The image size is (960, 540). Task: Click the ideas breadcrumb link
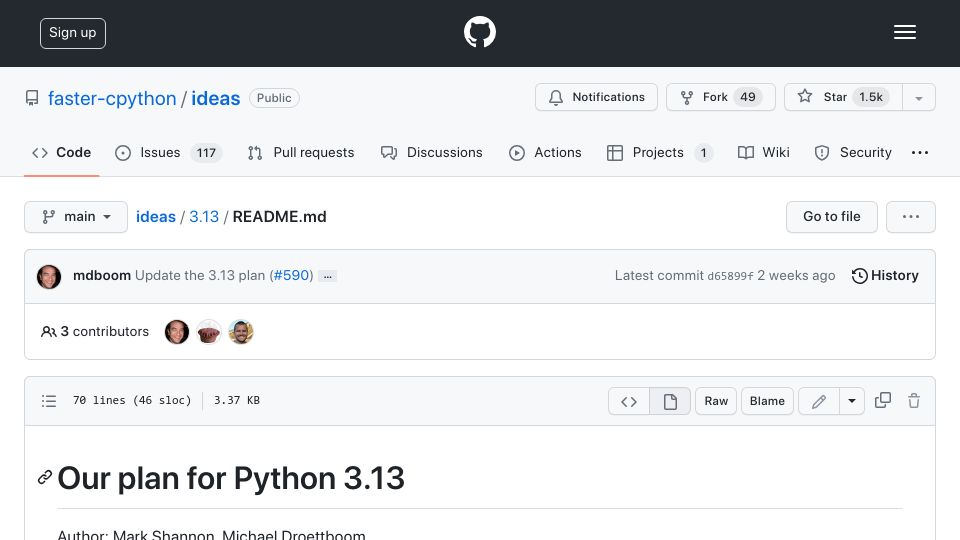[156, 217]
